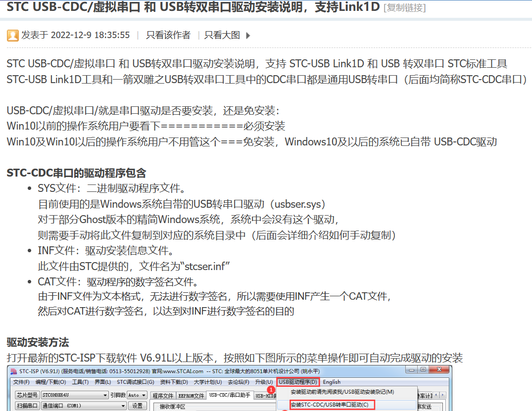Click the 设置 button beside the COM port
Image resolution: width=532 pixels, height=411 pixels.
pos(137,406)
